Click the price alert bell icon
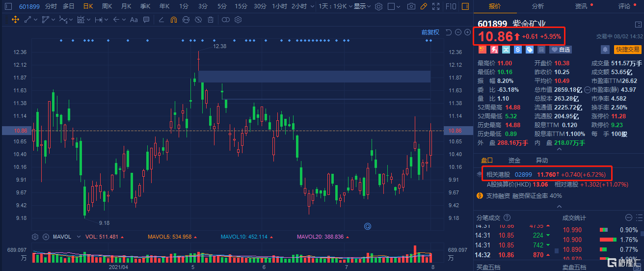This screenshot has height=271, width=644. (x=605, y=50)
